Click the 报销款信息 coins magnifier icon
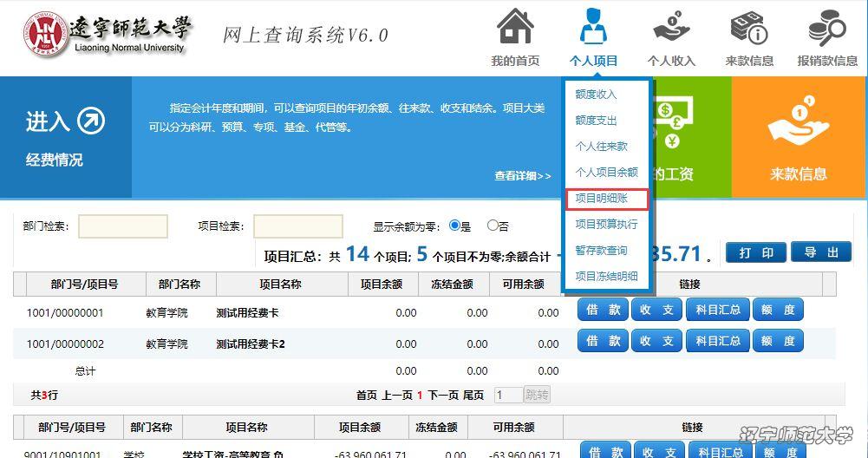 coord(826,28)
